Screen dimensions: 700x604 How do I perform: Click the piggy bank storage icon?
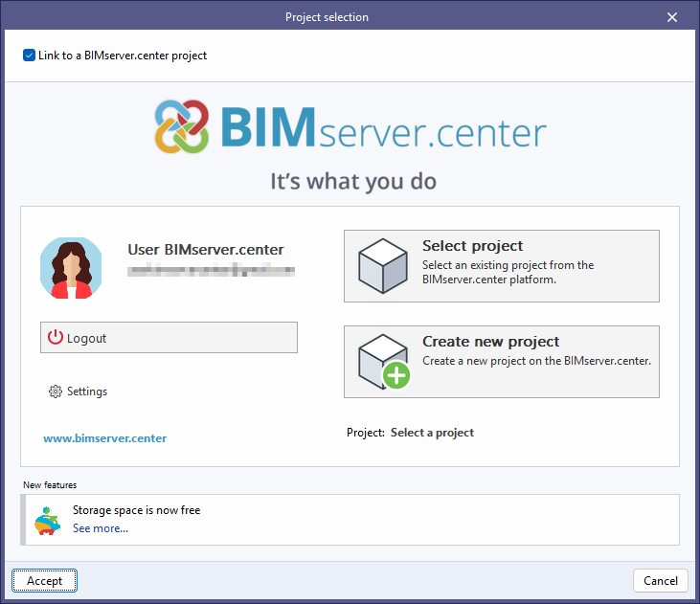click(x=47, y=521)
